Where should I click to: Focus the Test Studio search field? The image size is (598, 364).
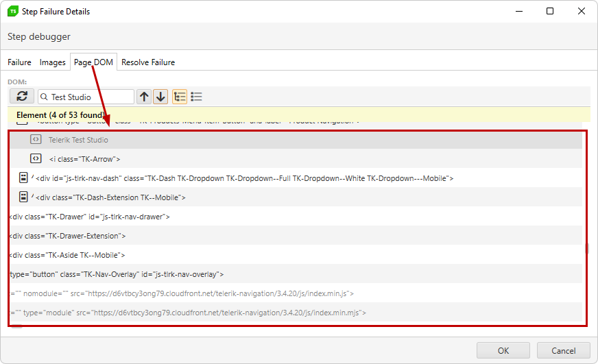86,97
